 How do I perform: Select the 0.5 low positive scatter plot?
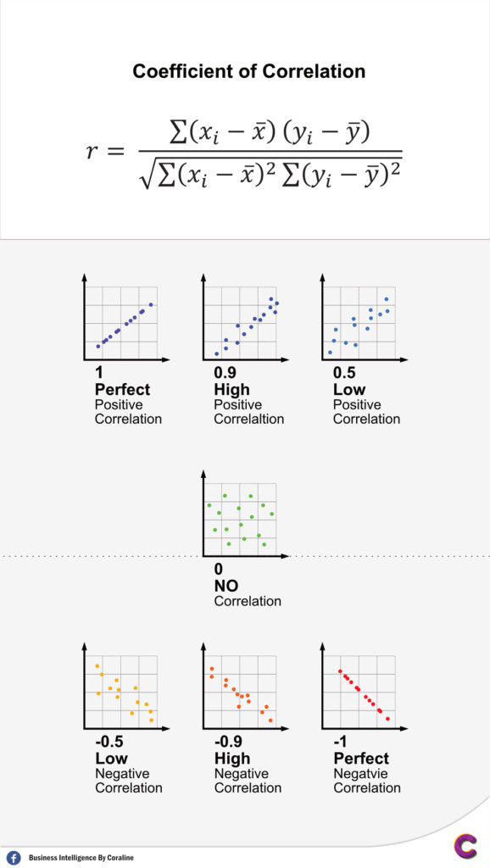(363, 318)
